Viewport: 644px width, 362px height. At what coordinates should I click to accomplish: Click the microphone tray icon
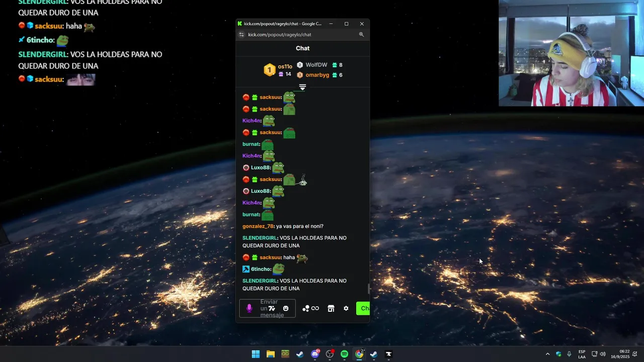point(569,354)
